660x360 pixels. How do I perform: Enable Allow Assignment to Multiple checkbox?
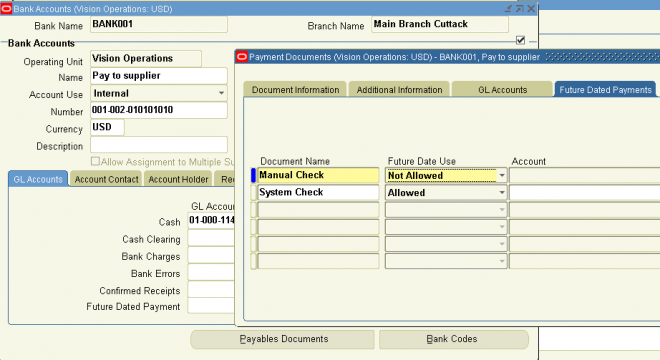(x=96, y=161)
